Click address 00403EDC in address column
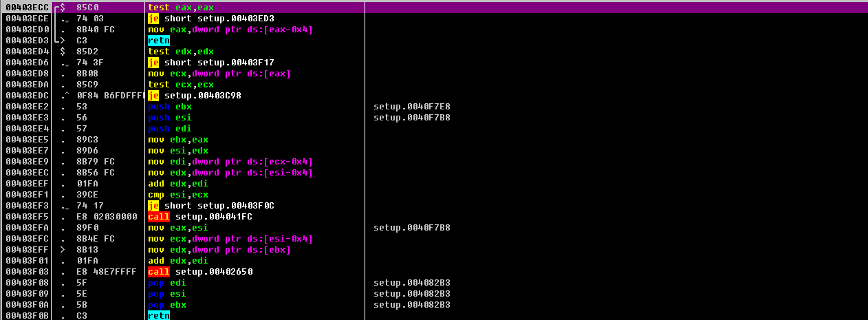The height and width of the screenshot is (320, 868). click(27, 96)
